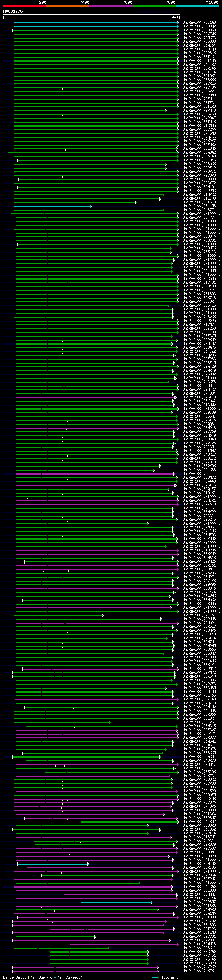
Task: Click the UniRef100_A6N9L8 label
Action: [x=199, y=428]
